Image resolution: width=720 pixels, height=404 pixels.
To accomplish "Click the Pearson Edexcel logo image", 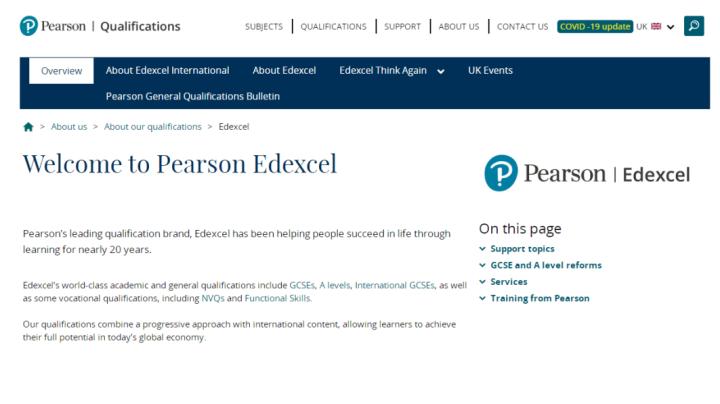I will pyautogui.click(x=587, y=174).
